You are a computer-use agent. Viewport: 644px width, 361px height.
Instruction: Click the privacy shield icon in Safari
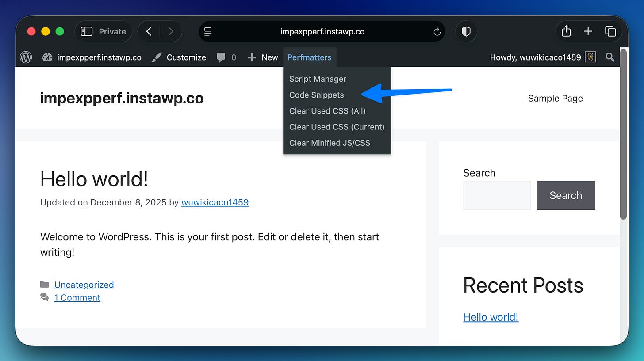466,31
